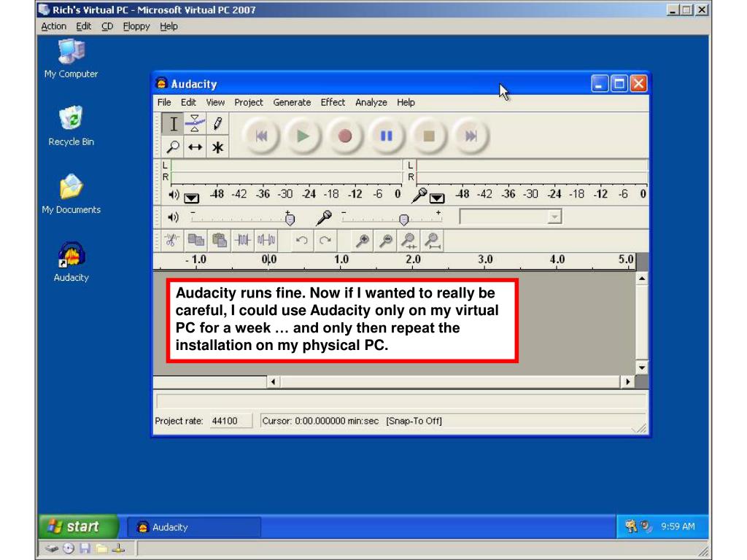Click the speaker icon on output meter
Image resolution: width=747 pixels, height=560 pixels.
click(x=174, y=195)
